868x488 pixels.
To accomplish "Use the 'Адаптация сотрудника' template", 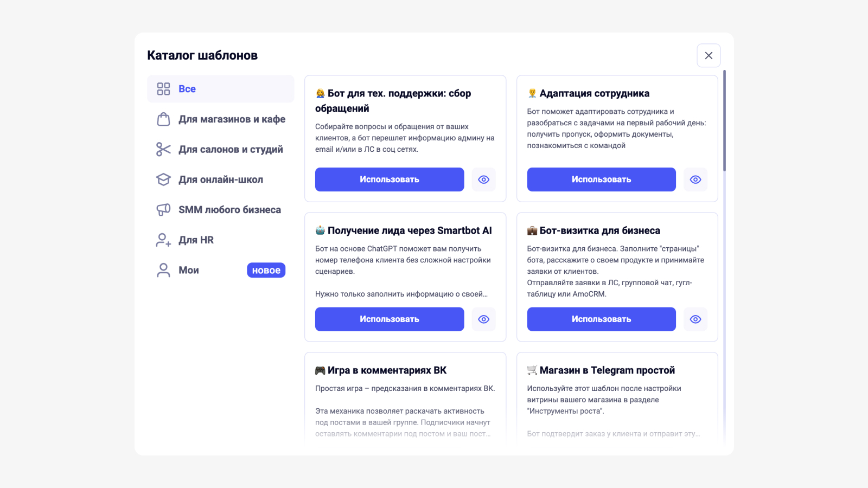I will point(601,179).
